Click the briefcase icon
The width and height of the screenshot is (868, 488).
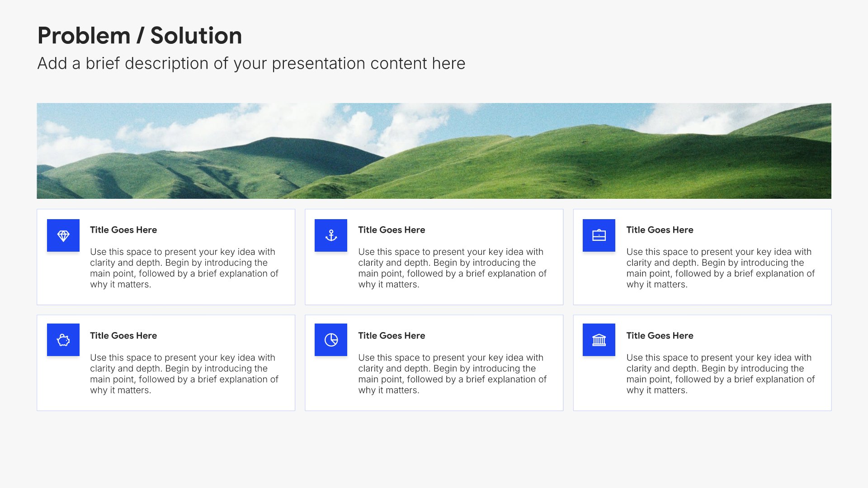click(x=599, y=235)
